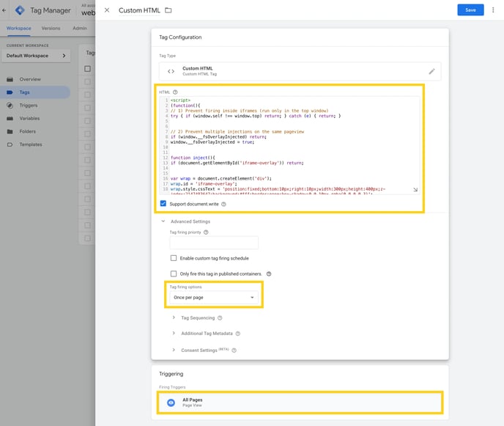Image resolution: width=504 pixels, height=426 pixels.
Task: Close the Custom HTML tag editor
Action: [107, 10]
